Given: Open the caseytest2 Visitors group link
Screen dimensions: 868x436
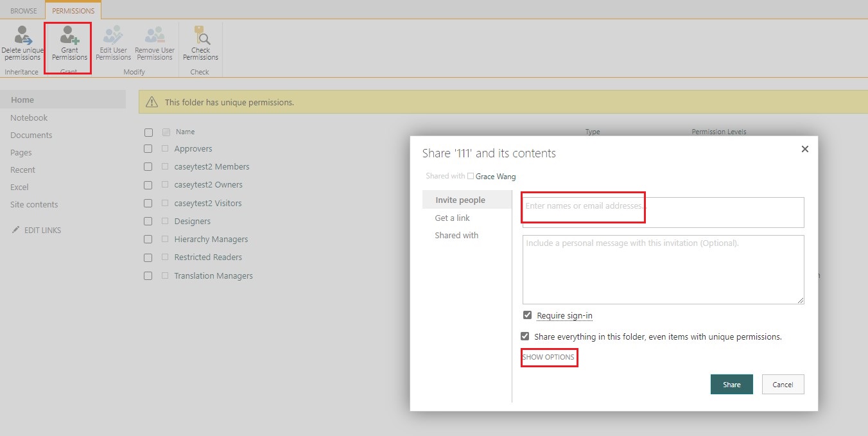Looking at the screenshot, I should point(208,203).
